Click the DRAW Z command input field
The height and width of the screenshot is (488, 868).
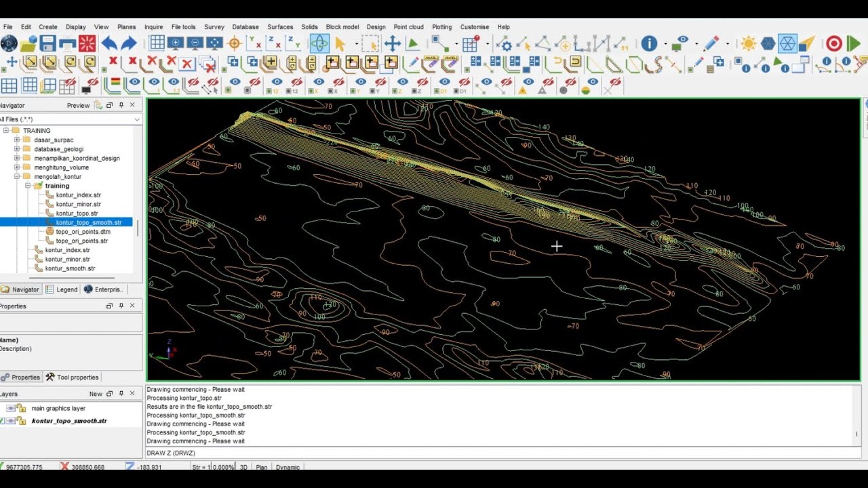(x=502, y=453)
